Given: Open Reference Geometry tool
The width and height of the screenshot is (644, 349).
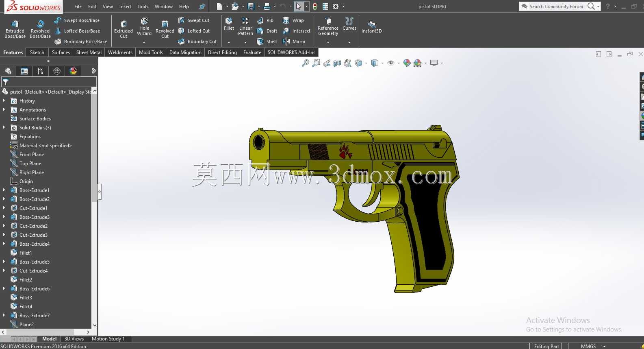Looking at the screenshot, I should (x=328, y=26).
